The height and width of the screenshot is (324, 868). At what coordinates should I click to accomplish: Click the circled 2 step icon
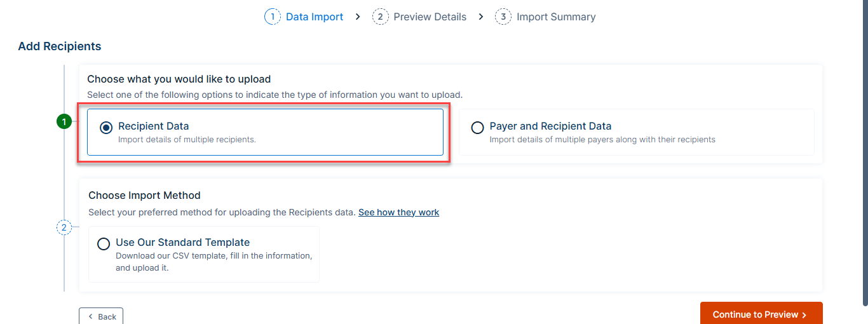[380, 17]
